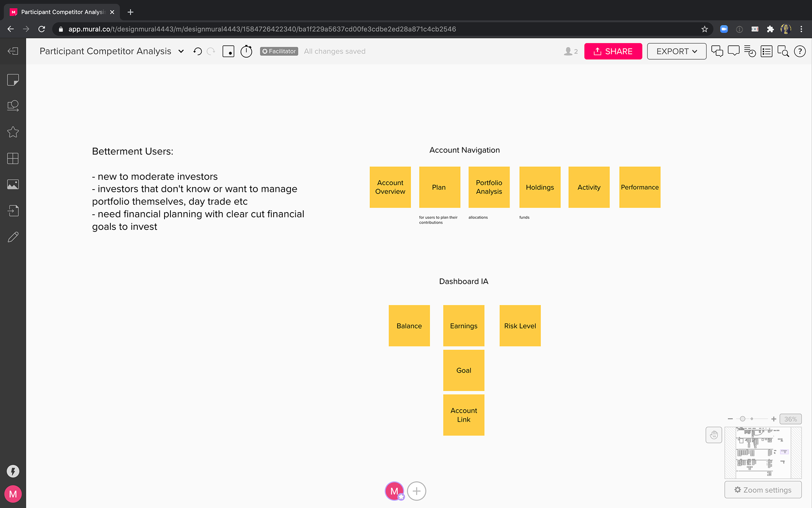
Task: Open the images tool in sidebar
Action: click(13, 185)
